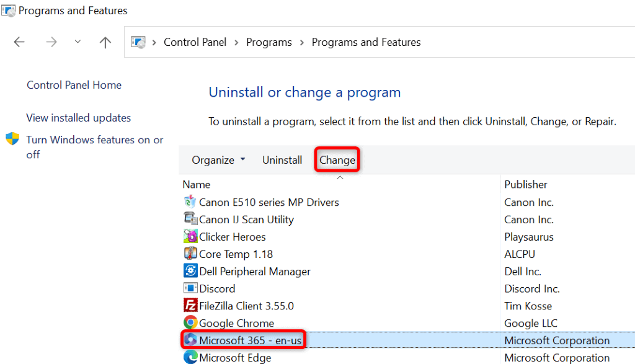Screen dimensions: 635x364
Task: Open the recent locations chevron dropdown
Action: (x=77, y=42)
